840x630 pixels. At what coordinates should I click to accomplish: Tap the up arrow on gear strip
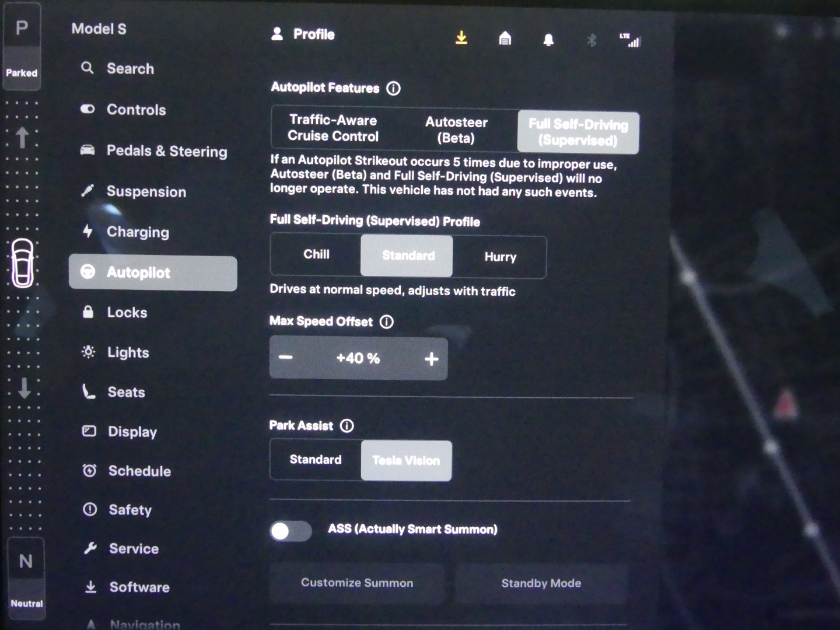pos(22,138)
